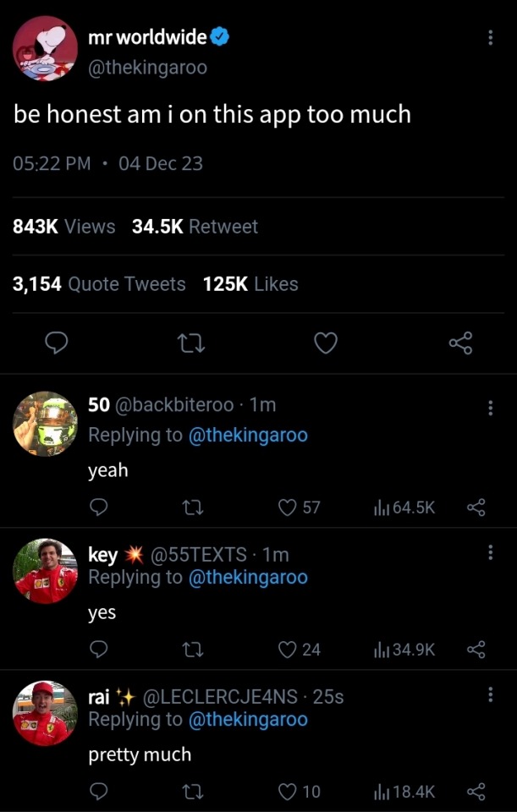The width and height of the screenshot is (517, 812).
Task: Retweet the 'yeah' reply
Action: (194, 507)
